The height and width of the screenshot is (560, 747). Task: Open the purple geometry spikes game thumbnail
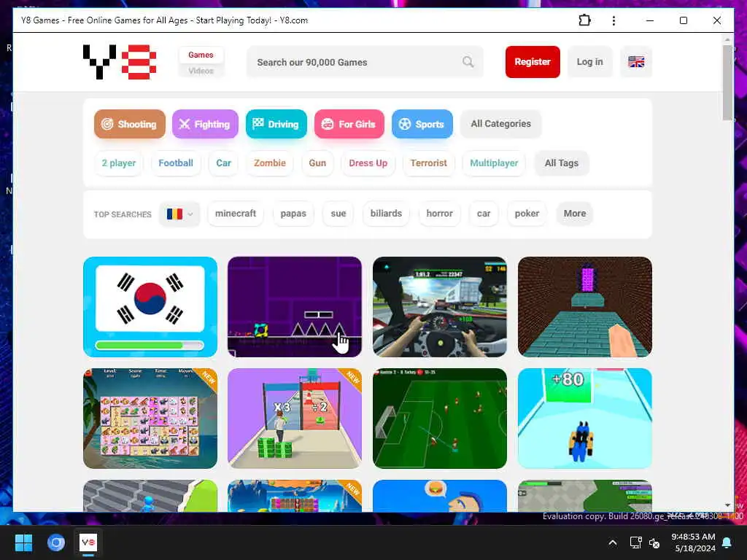click(x=295, y=307)
